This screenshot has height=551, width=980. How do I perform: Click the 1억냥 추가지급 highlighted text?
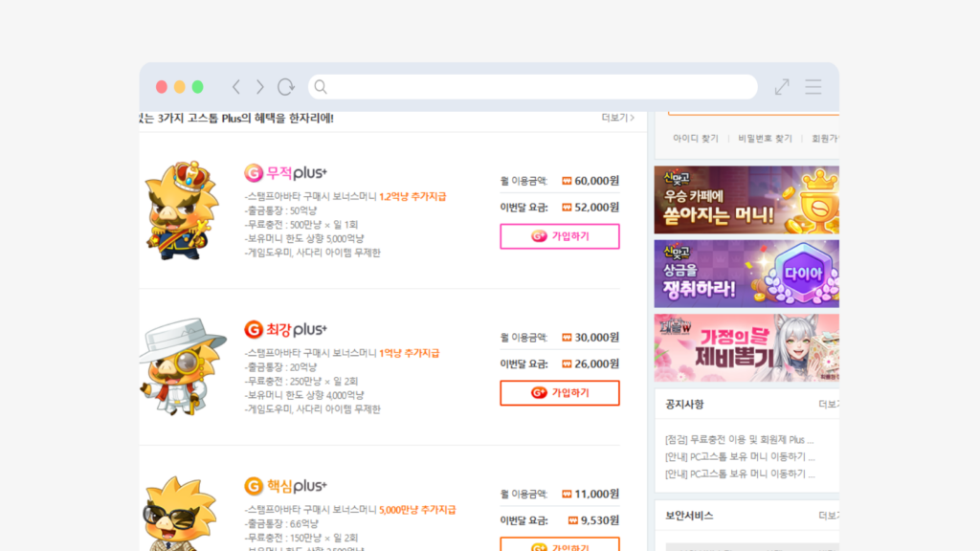[x=410, y=353]
